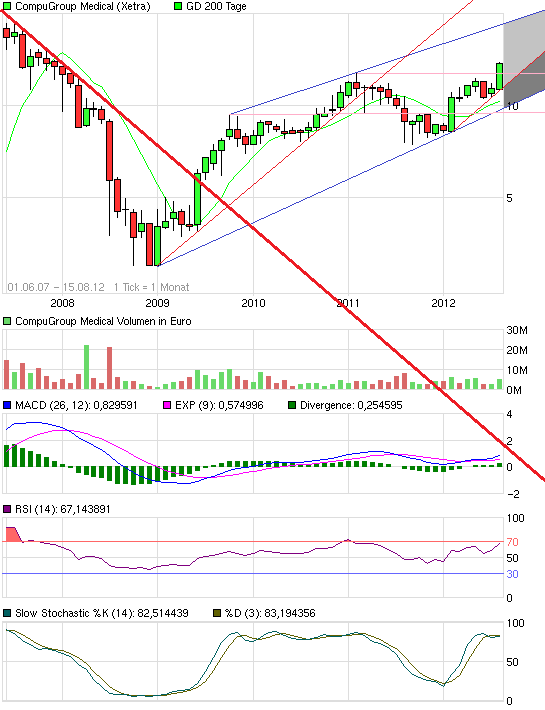Click the volume axis label 30M

click(x=517, y=330)
